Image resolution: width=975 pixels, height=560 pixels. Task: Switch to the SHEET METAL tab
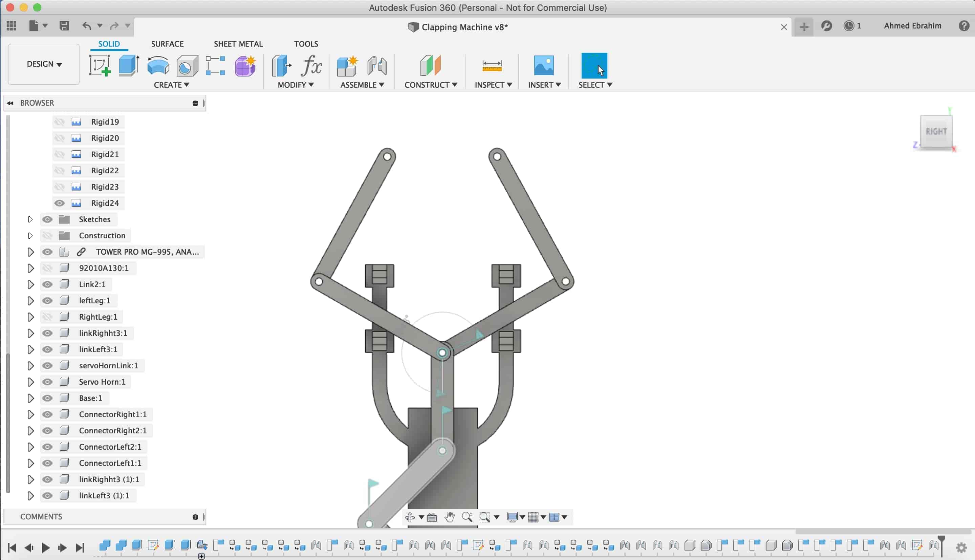point(238,44)
